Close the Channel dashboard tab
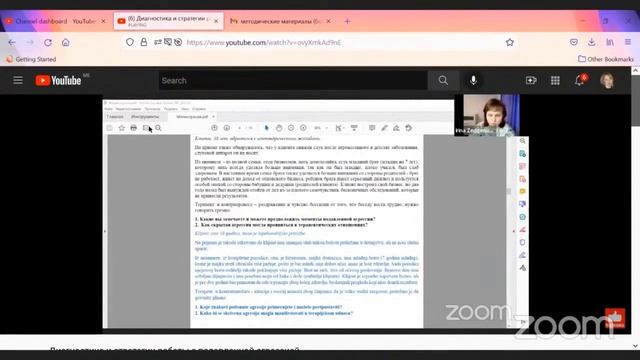640x360 pixels. [103, 21]
